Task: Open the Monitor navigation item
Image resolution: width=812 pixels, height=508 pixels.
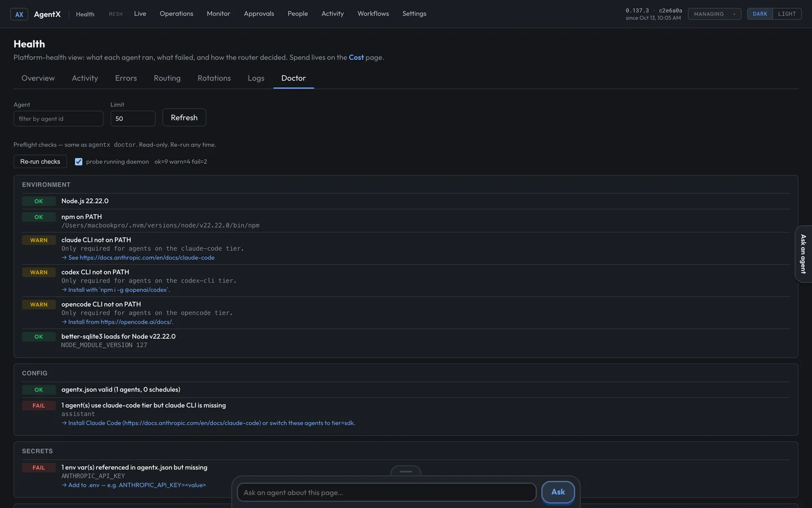Action: pyautogui.click(x=218, y=14)
